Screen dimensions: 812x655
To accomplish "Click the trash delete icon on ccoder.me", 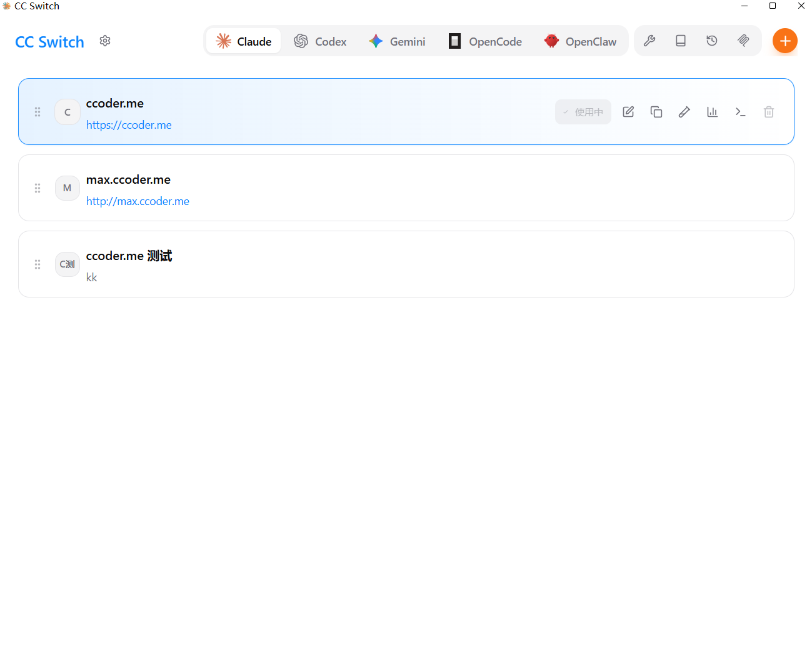I will tap(769, 112).
